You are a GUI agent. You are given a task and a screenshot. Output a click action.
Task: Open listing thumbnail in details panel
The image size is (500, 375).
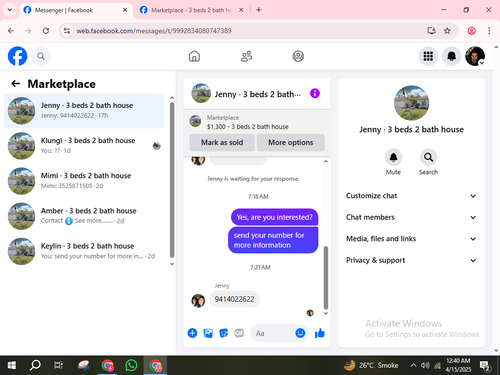411,103
